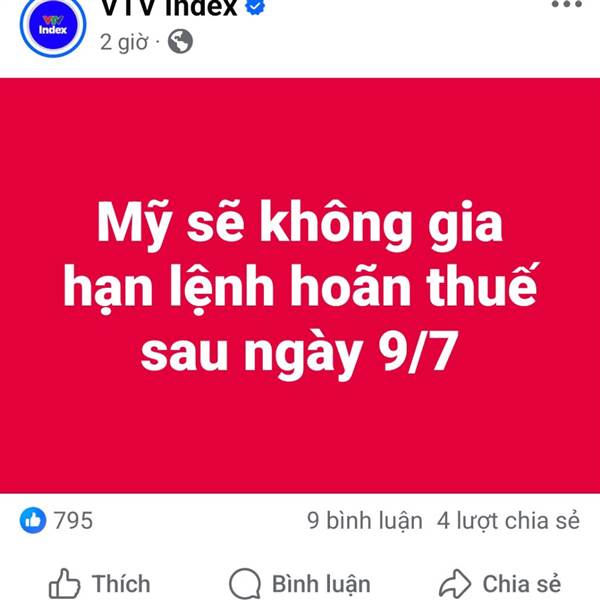
Task: Click the text line 'sau ngày 9/7'
Action: tap(300, 354)
